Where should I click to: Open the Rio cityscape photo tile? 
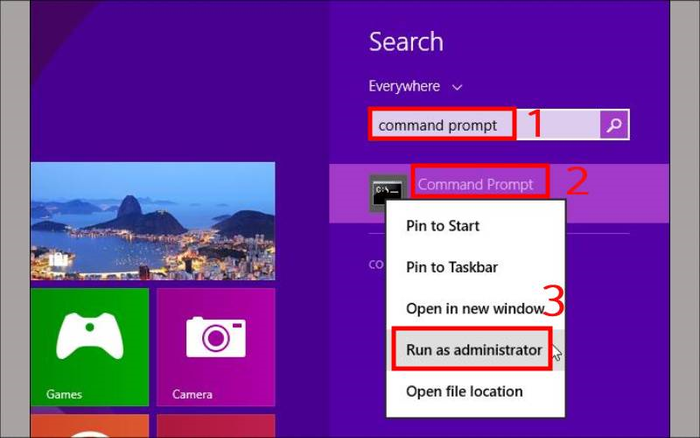pos(153,221)
